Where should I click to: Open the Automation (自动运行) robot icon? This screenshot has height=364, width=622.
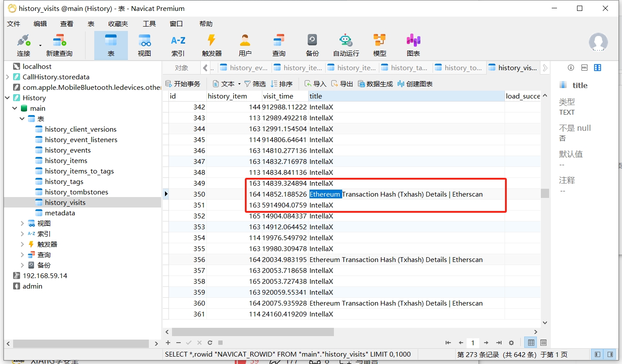tap(346, 45)
